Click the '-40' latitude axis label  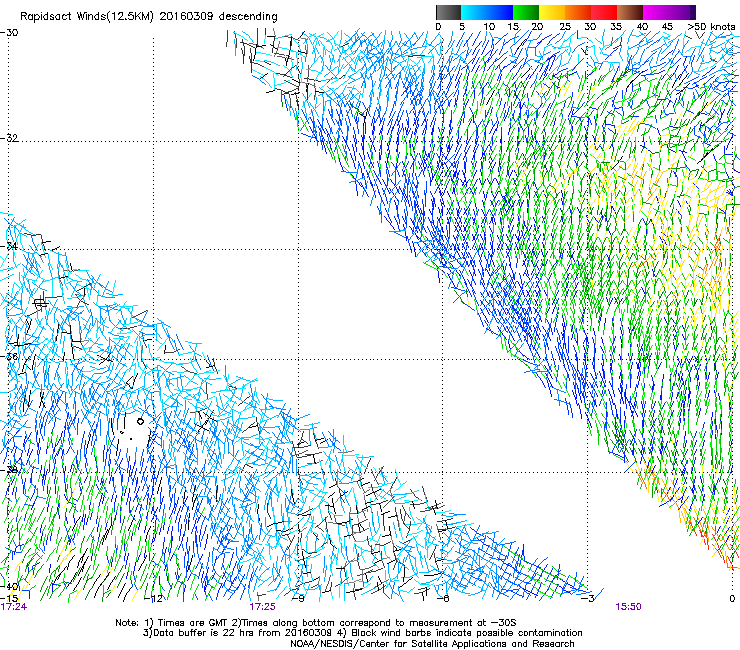pos(9,587)
